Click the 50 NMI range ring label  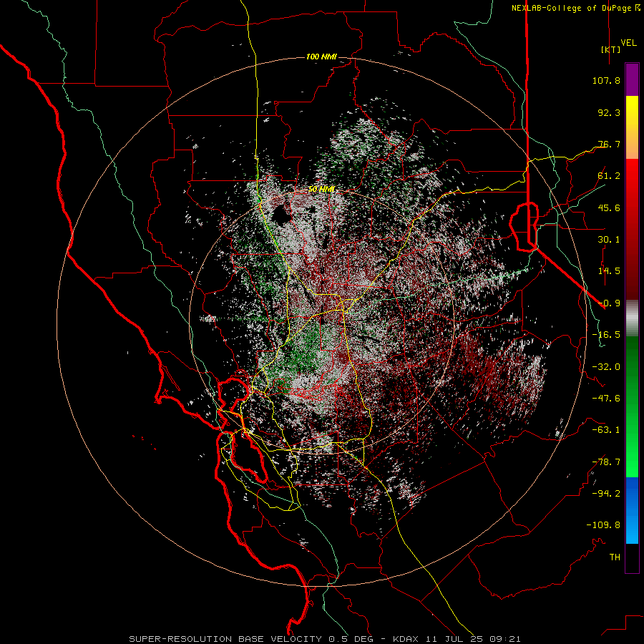click(321, 190)
